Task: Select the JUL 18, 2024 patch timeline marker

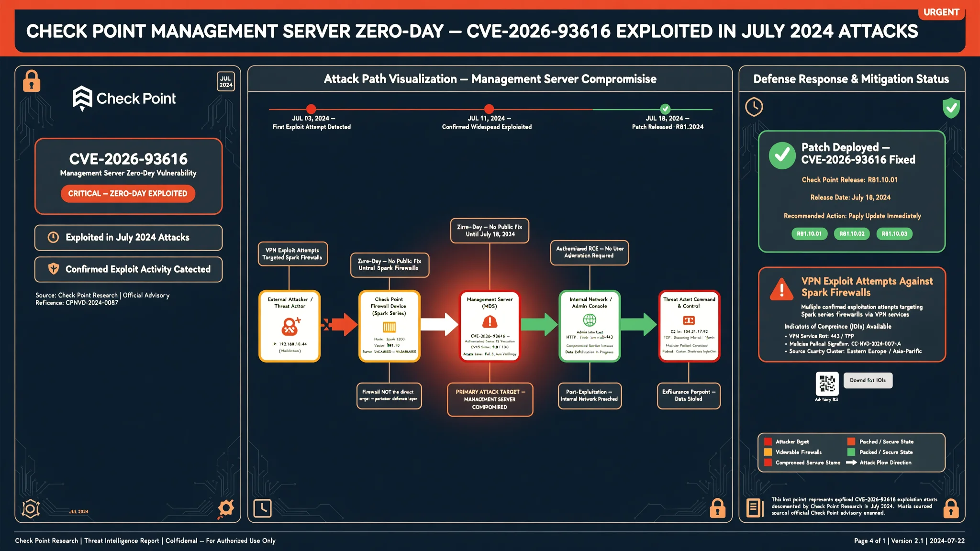Action: click(x=665, y=109)
